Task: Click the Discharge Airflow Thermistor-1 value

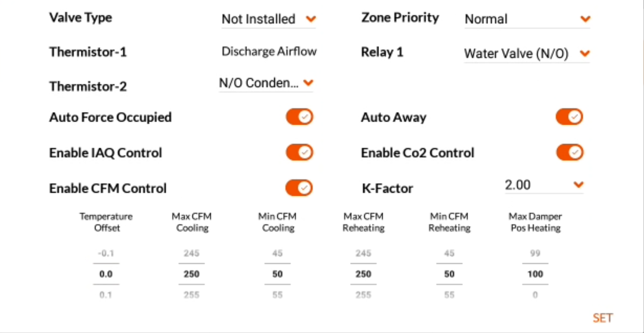Action: (x=269, y=51)
